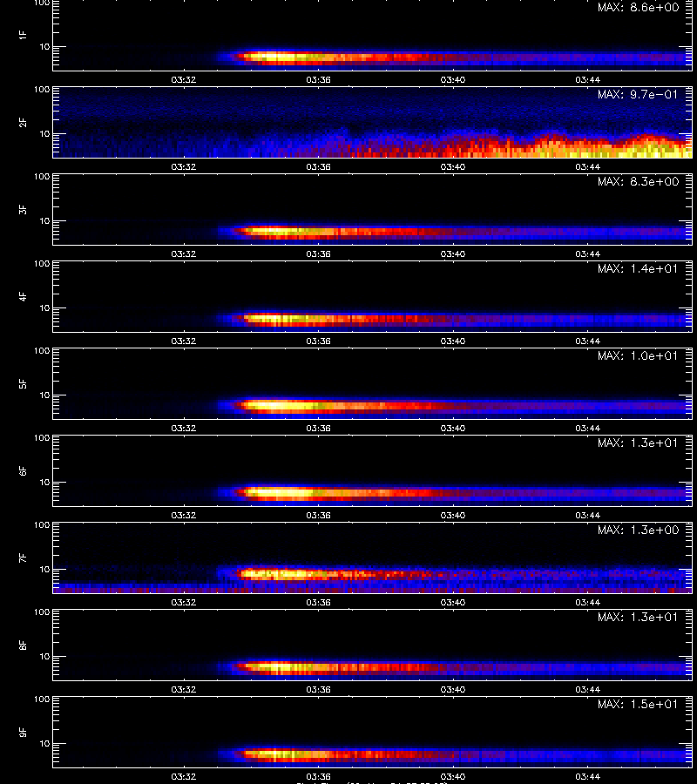Click the bright burst in the 3F spectrogram
Viewport: 697px width, 784px height.
[280, 232]
